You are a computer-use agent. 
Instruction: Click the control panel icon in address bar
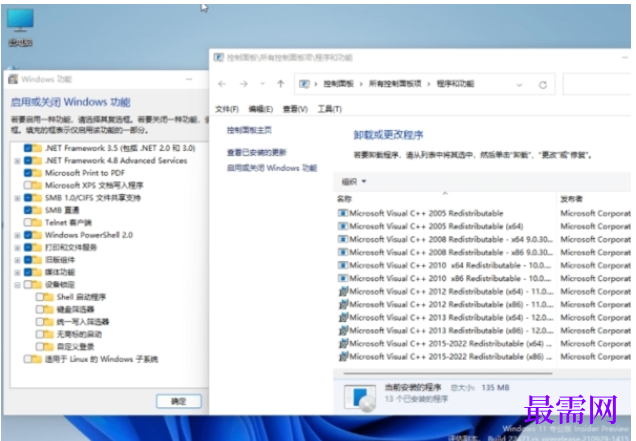pos(304,84)
